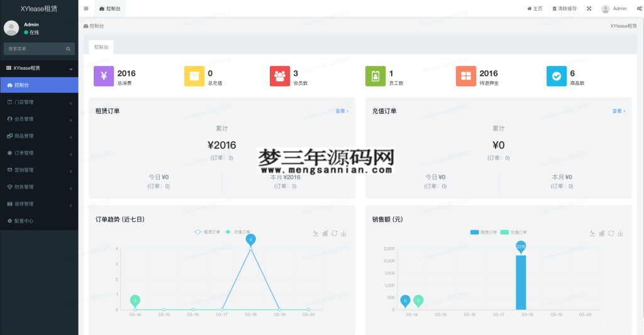Expand the 财务管理 sidebar menu
The height and width of the screenshot is (335, 644).
(39, 187)
